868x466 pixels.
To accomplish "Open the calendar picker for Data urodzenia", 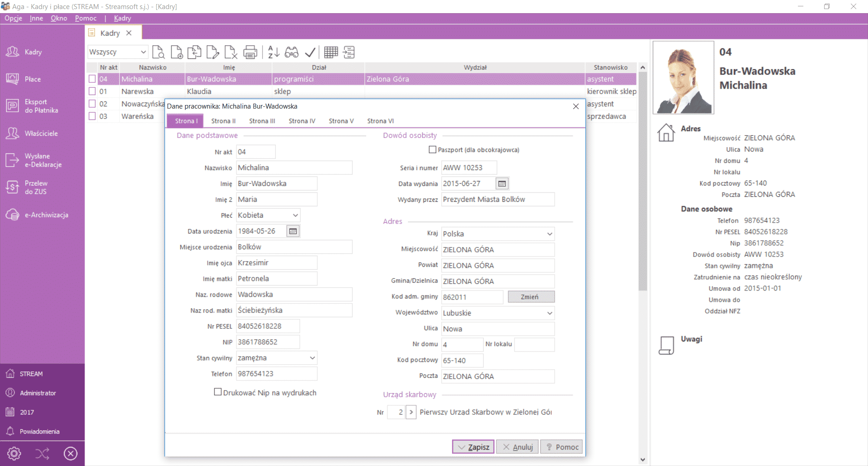I will click(293, 231).
